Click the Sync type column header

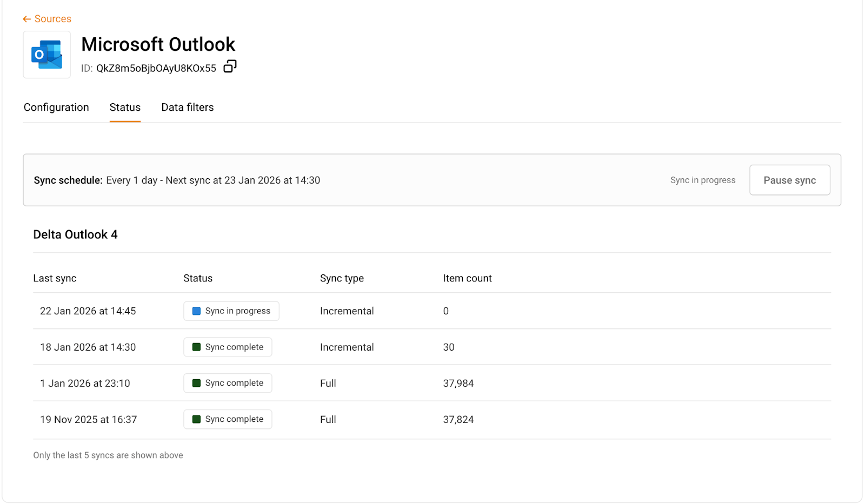coord(342,278)
